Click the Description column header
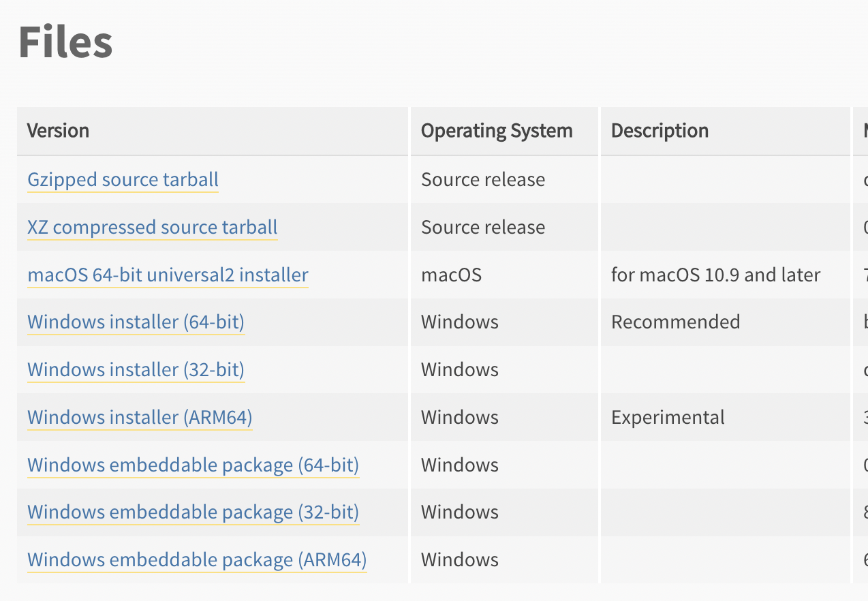Image resolution: width=868 pixels, height=601 pixels. point(660,131)
